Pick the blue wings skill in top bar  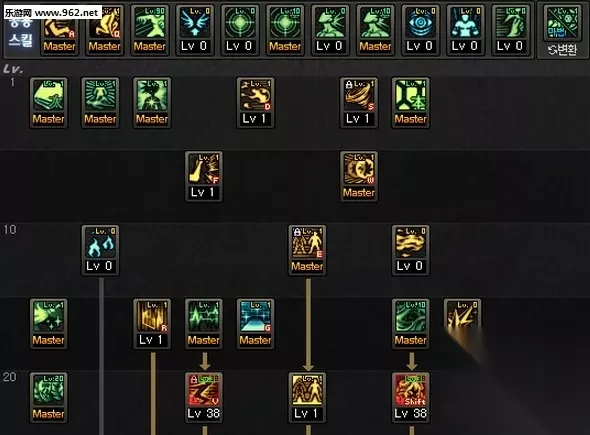(x=195, y=30)
